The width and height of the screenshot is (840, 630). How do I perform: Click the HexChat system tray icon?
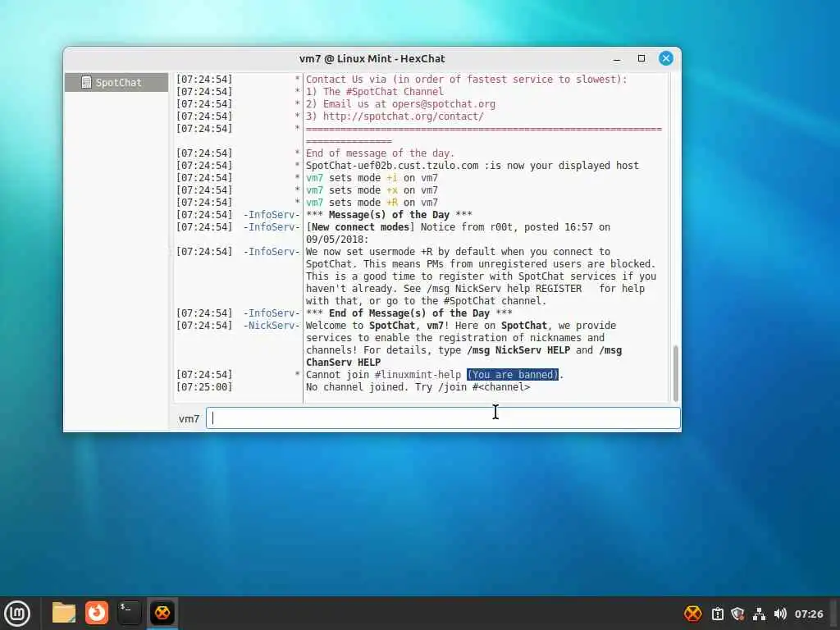[692, 614]
